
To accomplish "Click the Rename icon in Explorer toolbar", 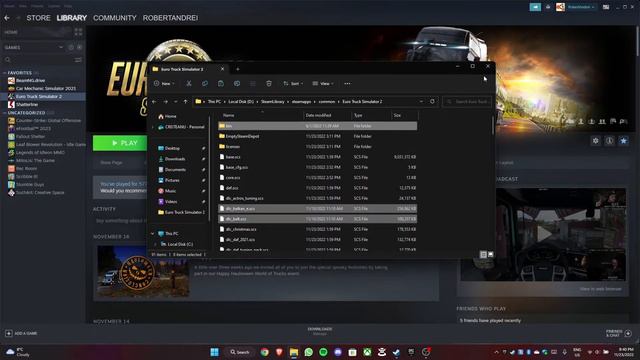I will (x=237, y=84).
